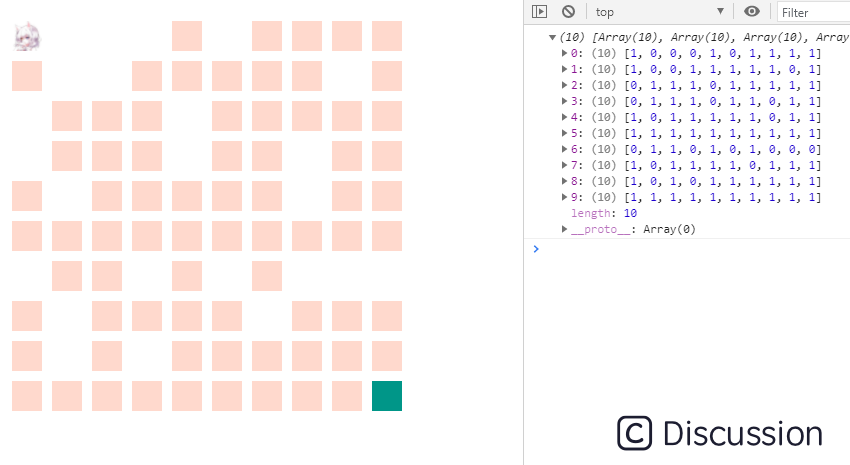Viewport: 850px width, 465px height.
Task: Collapse the root (10) array triangle
Action: click(552, 37)
